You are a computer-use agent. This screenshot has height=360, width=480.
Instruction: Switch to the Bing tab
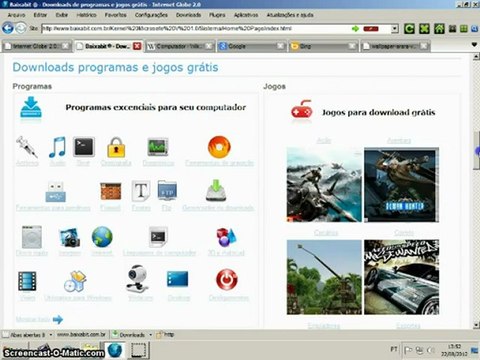coord(323,46)
